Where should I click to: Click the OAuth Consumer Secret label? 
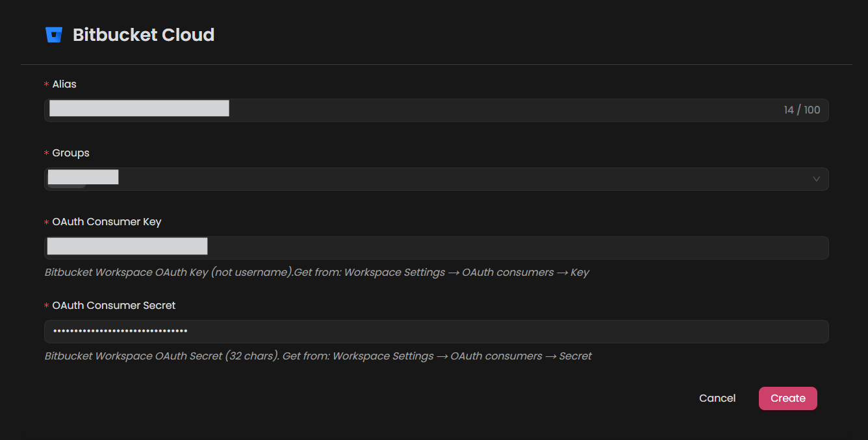(114, 305)
